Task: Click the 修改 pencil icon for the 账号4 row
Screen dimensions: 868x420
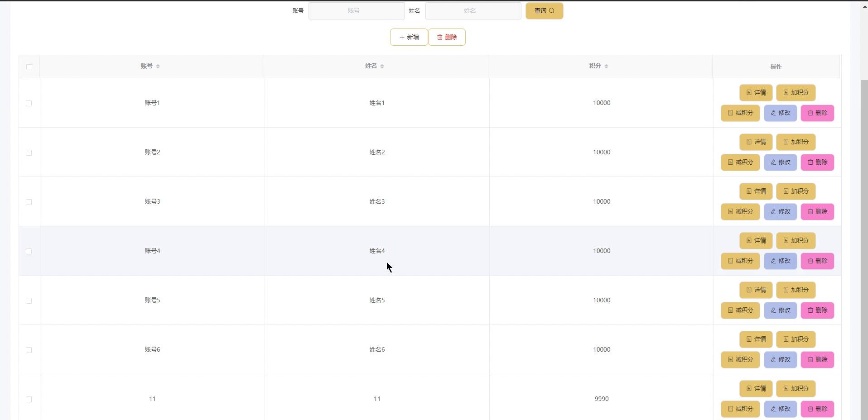Action: pos(773,261)
